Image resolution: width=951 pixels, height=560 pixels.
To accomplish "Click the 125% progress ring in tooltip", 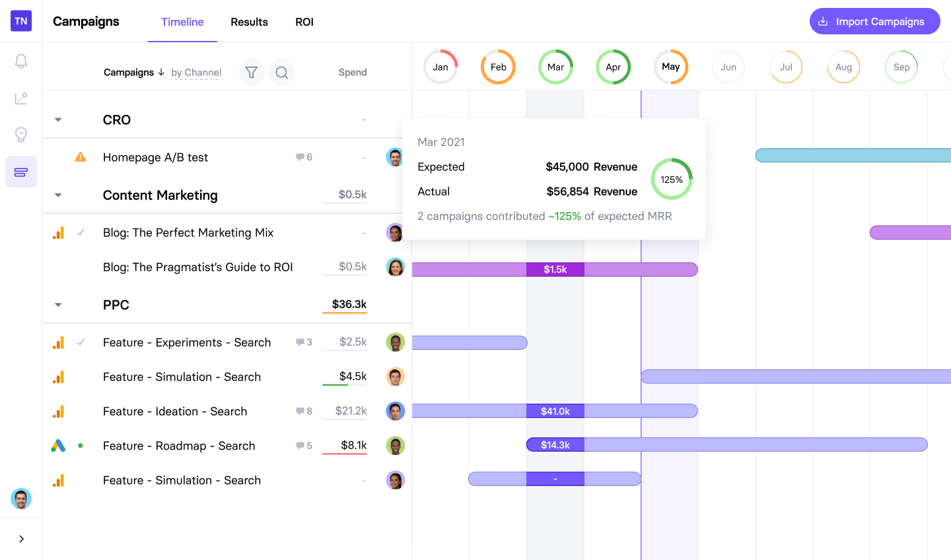I will click(x=672, y=179).
